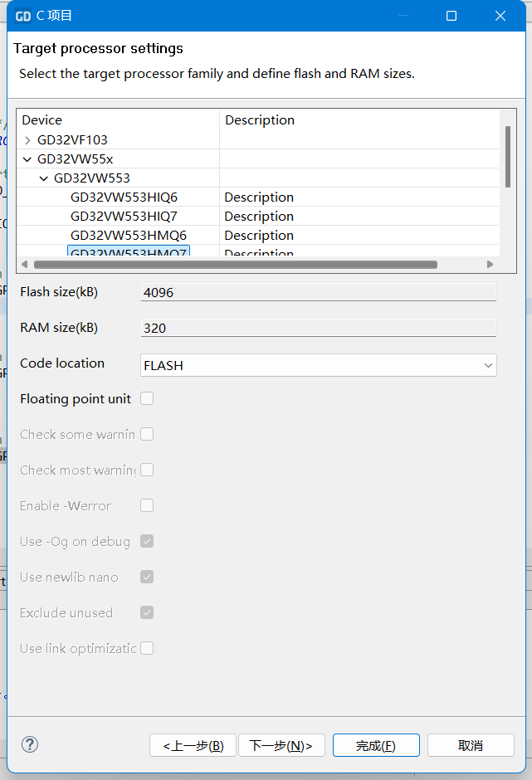Toggle the Check some warnings checkbox

[147, 434]
